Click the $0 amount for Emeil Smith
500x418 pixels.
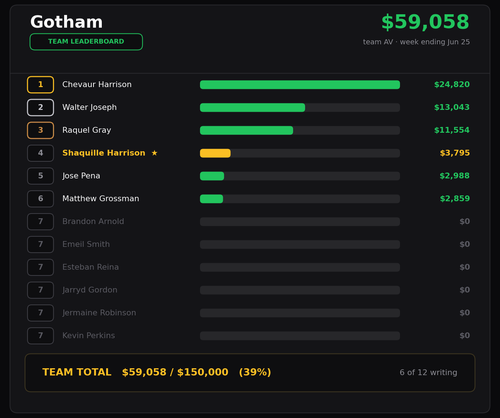tap(465, 244)
